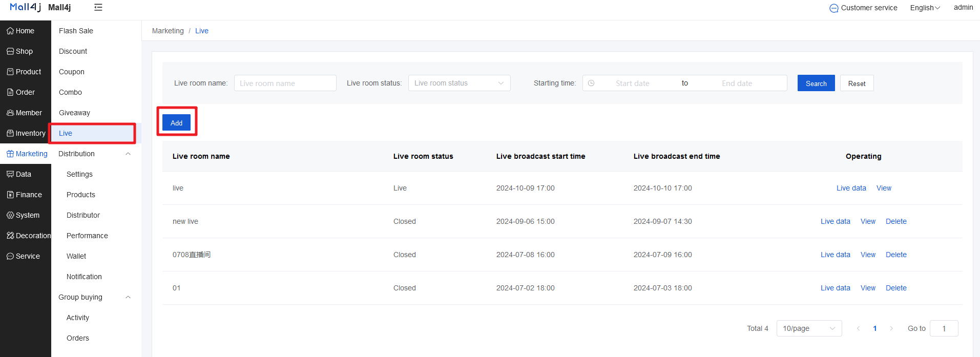This screenshot has height=357, width=980.
Task: View room 01
Action: pyautogui.click(x=868, y=288)
